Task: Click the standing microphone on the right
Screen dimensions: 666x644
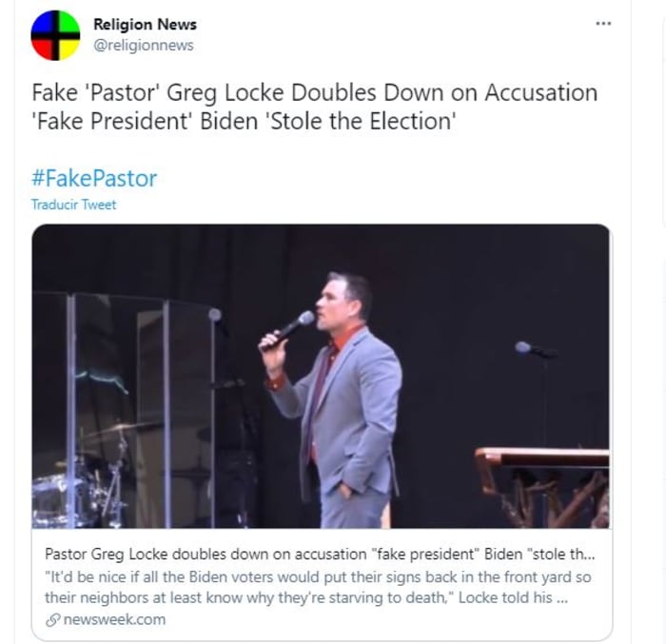Action: click(535, 349)
